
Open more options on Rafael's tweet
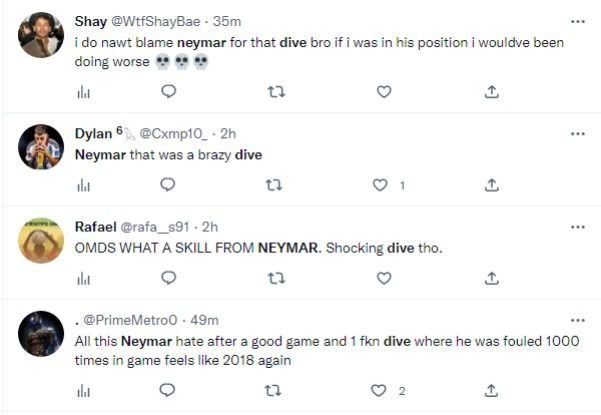point(577,226)
